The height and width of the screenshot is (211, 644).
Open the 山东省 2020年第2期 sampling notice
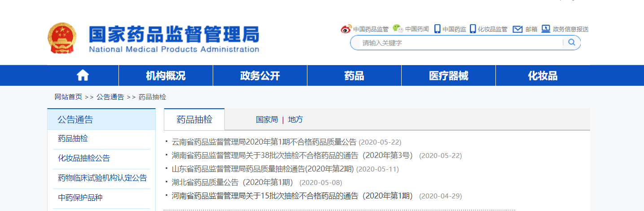263,169
